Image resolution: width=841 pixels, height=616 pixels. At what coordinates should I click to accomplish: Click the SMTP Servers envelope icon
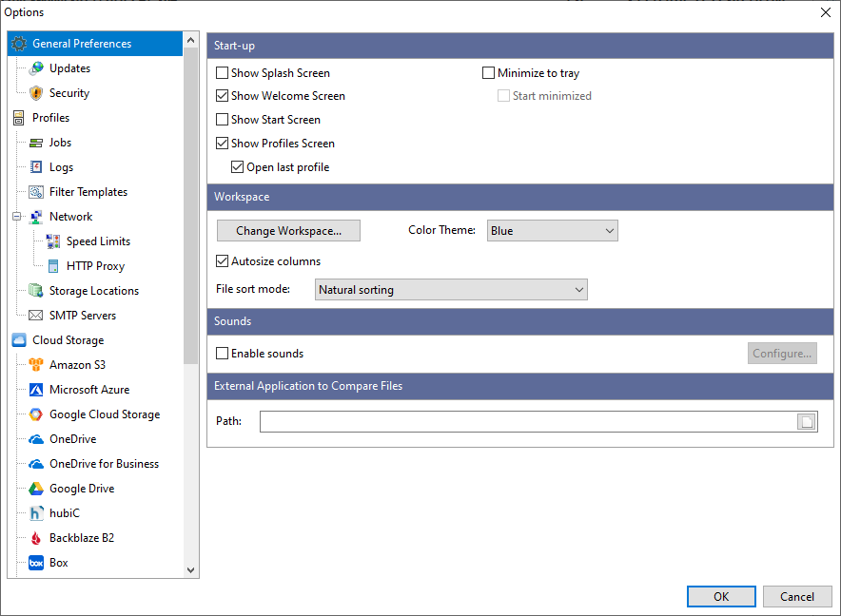[36, 316]
